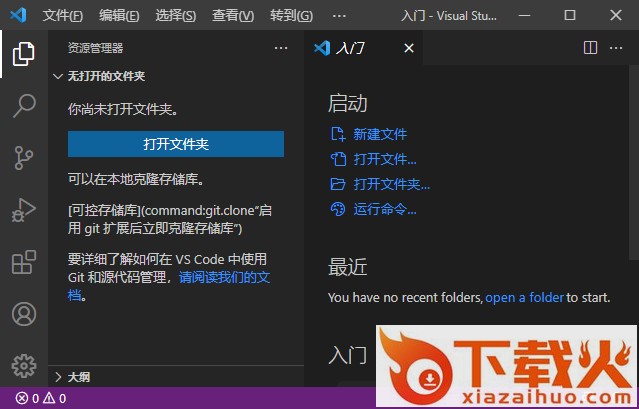The width and height of the screenshot is (639, 409).
Task: Click the new file icon beside 新建文件
Action: [x=338, y=134]
